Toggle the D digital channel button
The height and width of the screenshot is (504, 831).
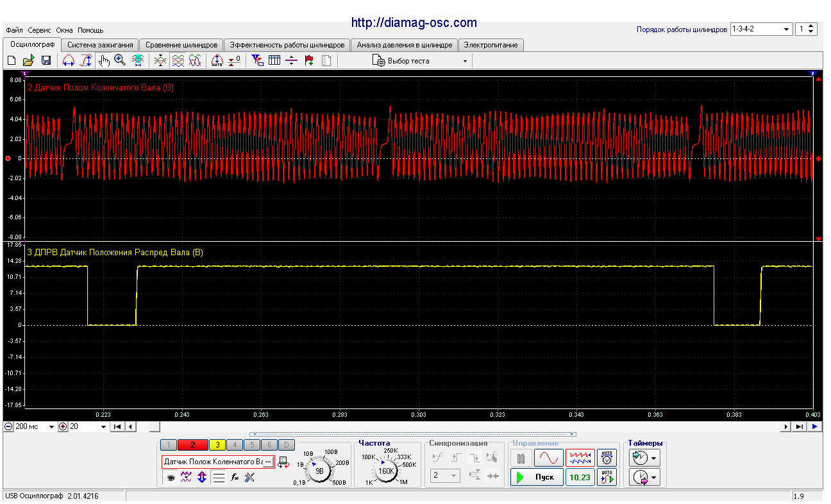click(x=287, y=444)
